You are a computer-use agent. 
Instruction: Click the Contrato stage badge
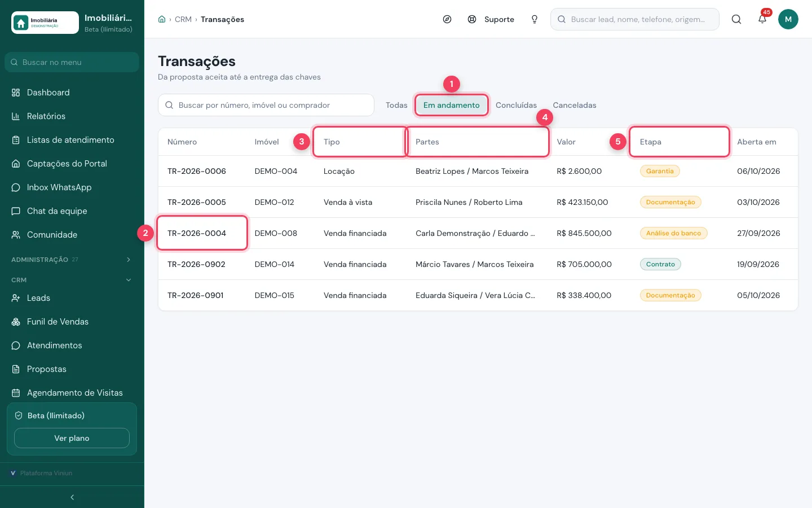point(660,264)
